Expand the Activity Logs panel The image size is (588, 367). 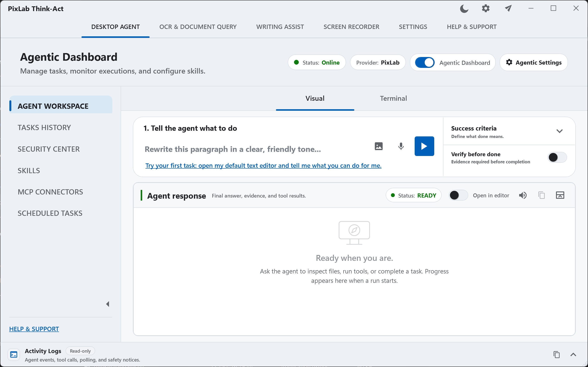click(573, 355)
